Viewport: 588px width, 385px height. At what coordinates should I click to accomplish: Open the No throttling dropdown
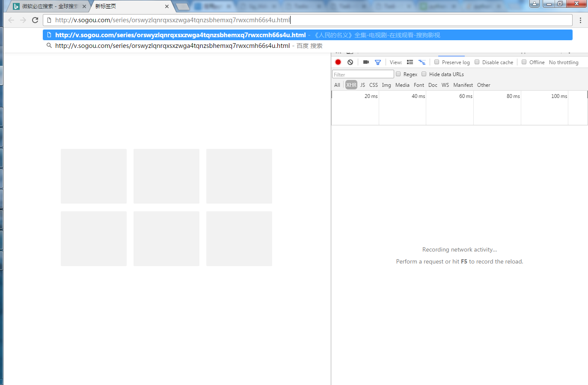click(563, 62)
